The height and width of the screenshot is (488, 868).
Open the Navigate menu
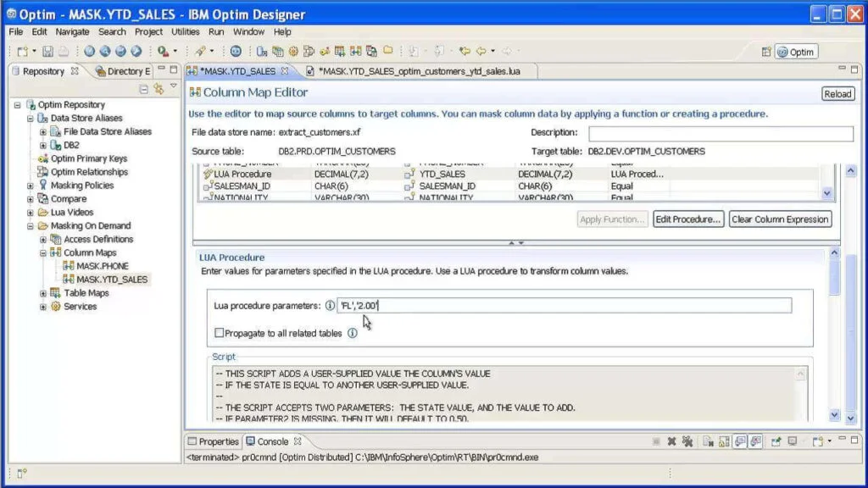[72, 32]
